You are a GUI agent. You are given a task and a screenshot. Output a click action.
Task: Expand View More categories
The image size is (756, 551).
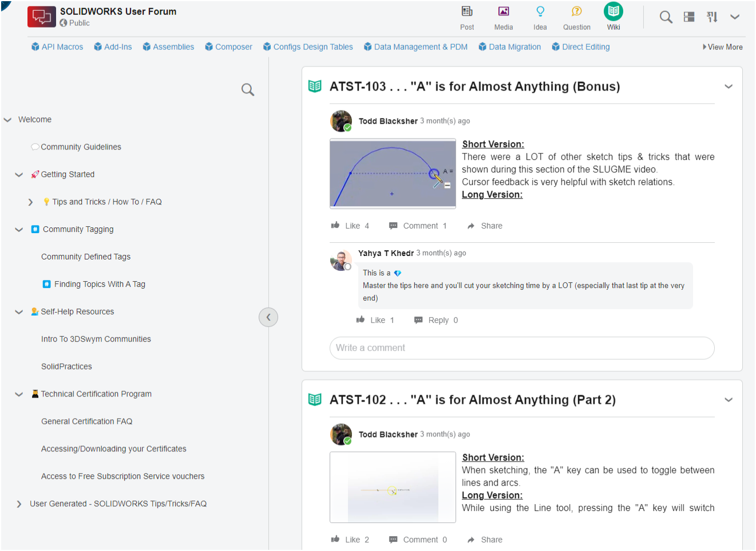(723, 47)
